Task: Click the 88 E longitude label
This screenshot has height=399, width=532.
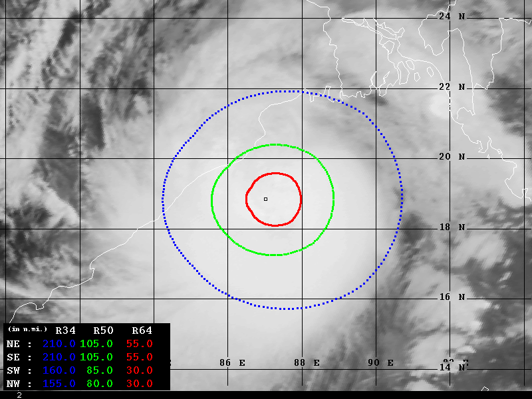Action: coord(307,362)
